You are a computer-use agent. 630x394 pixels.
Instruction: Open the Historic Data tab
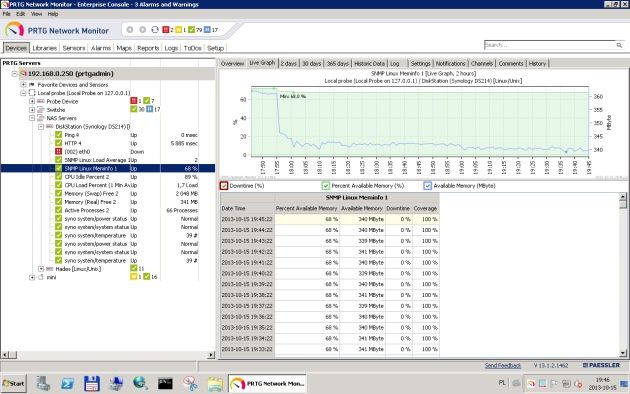[369, 63]
